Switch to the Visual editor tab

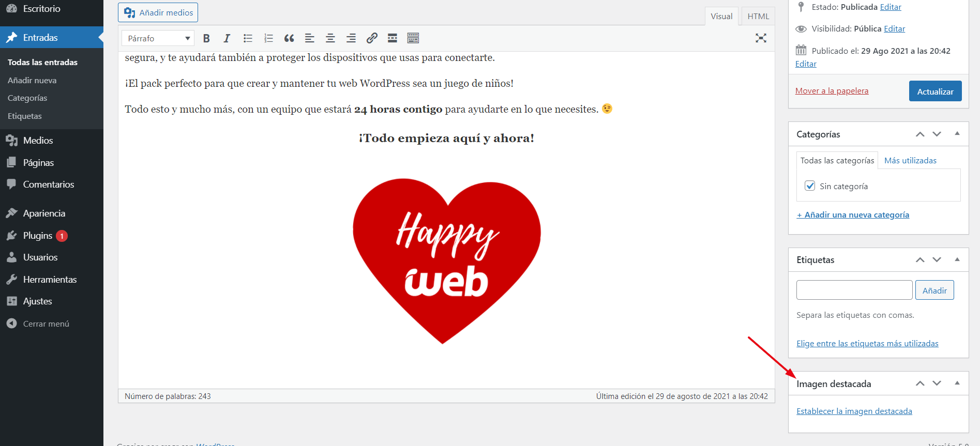pyautogui.click(x=721, y=16)
